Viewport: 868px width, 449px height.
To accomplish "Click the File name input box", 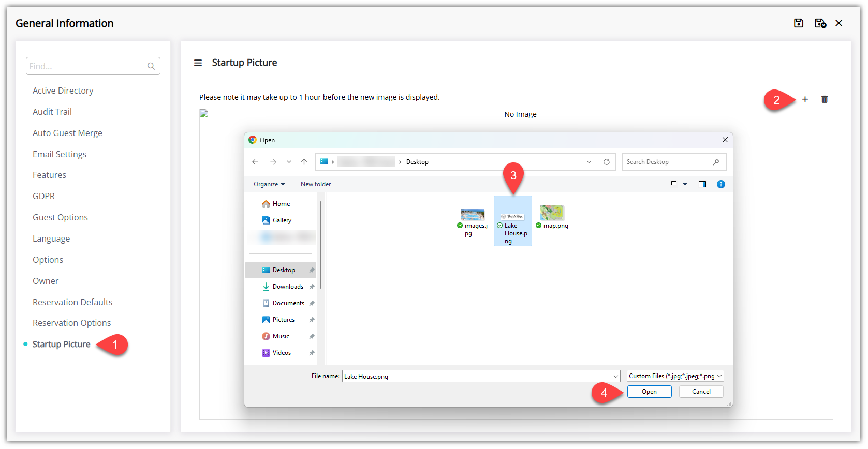I will pyautogui.click(x=477, y=376).
